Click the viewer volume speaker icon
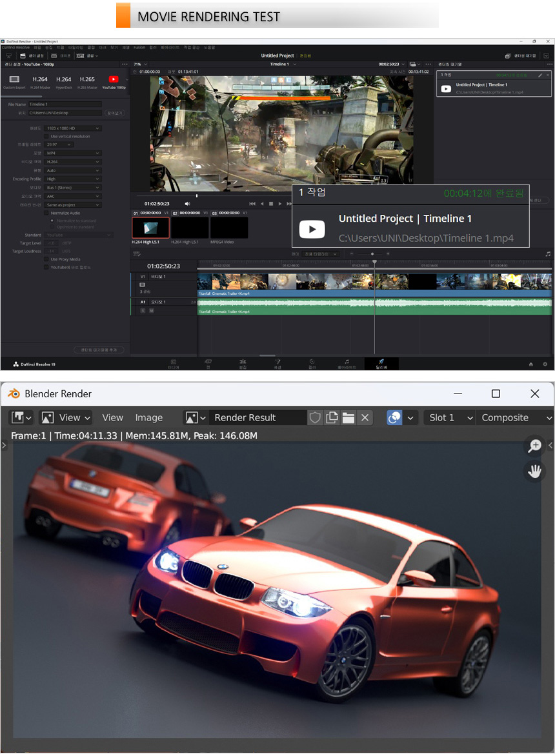 [187, 203]
